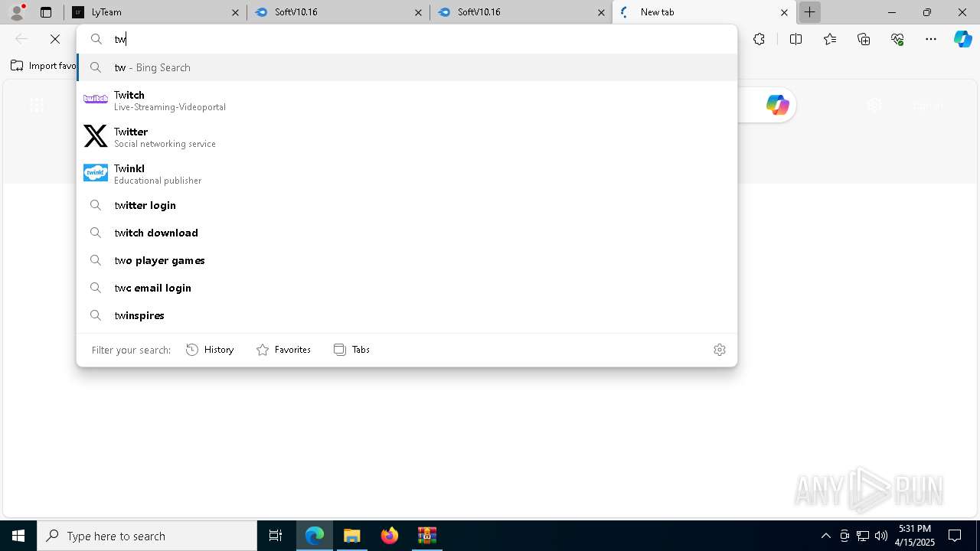Close the New tab

tap(784, 12)
